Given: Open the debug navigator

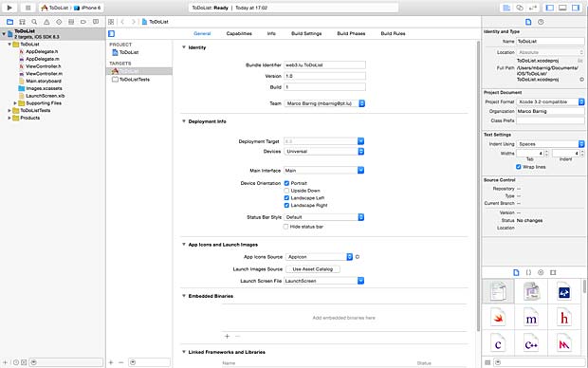Looking at the screenshot, I should click(71, 22).
